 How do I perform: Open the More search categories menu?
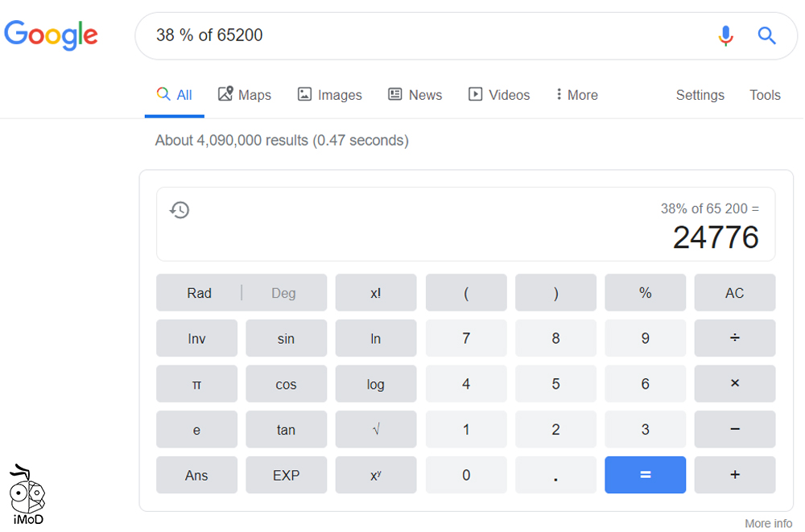(576, 94)
